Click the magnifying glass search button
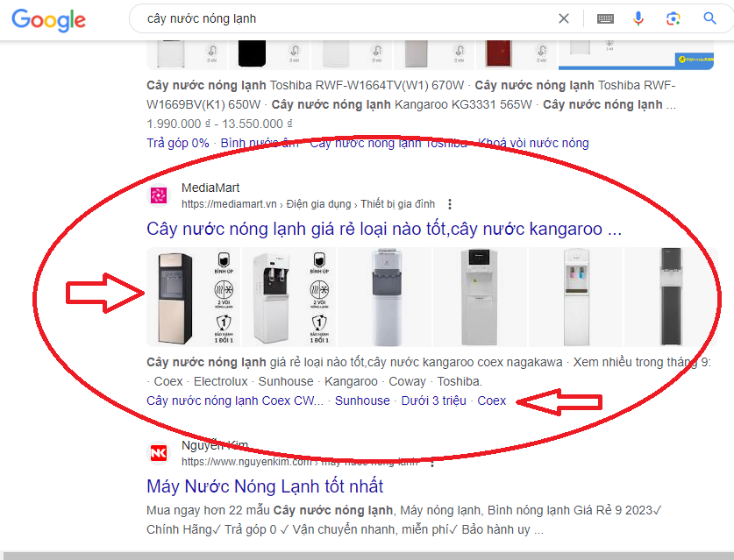 [x=709, y=18]
